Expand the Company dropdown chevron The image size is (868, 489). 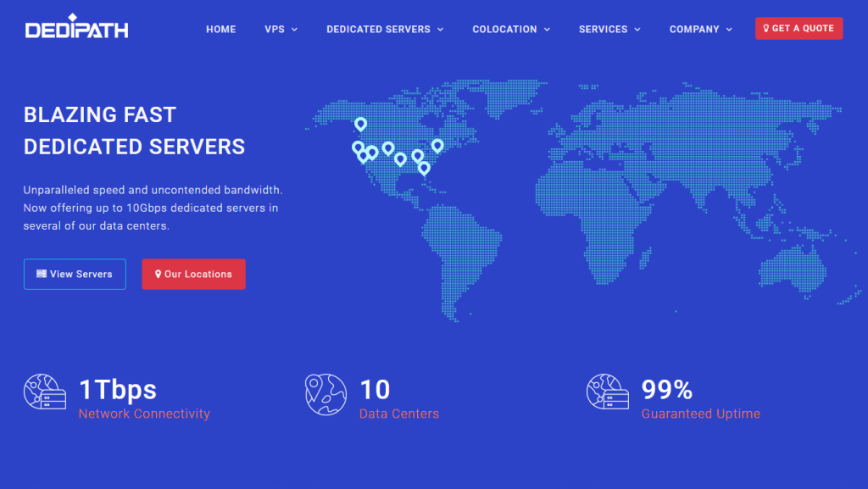[730, 30]
